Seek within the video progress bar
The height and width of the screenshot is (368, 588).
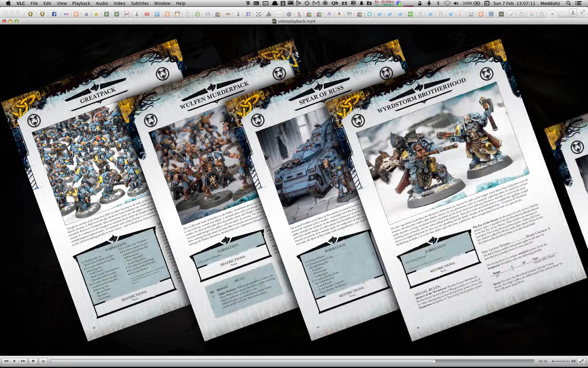point(292,362)
